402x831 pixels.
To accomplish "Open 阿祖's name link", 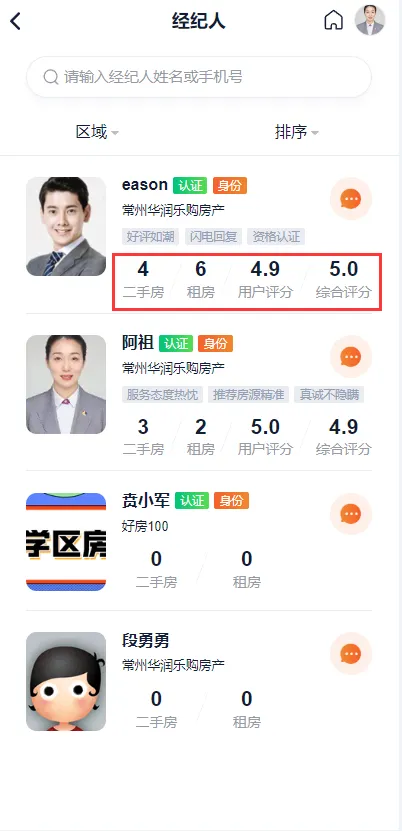I will click(x=138, y=343).
